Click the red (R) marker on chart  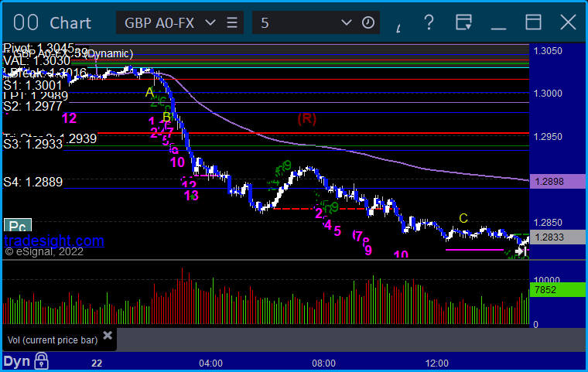306,118
